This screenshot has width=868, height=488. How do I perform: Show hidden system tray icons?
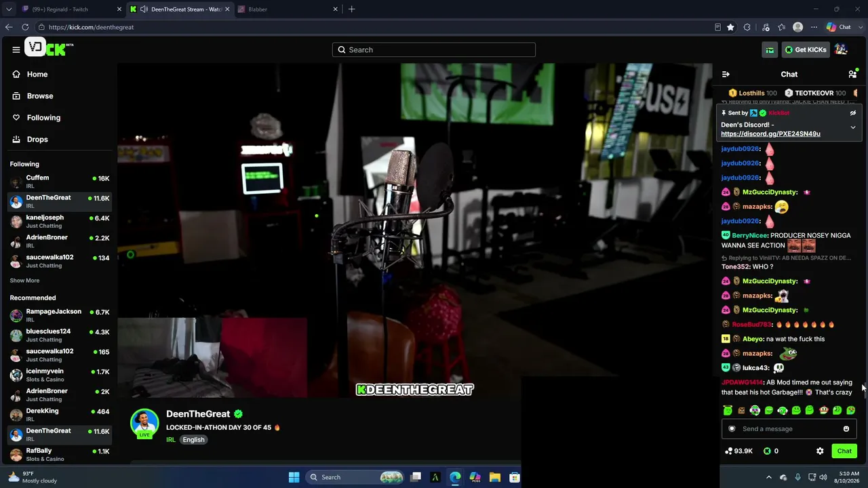768,477
